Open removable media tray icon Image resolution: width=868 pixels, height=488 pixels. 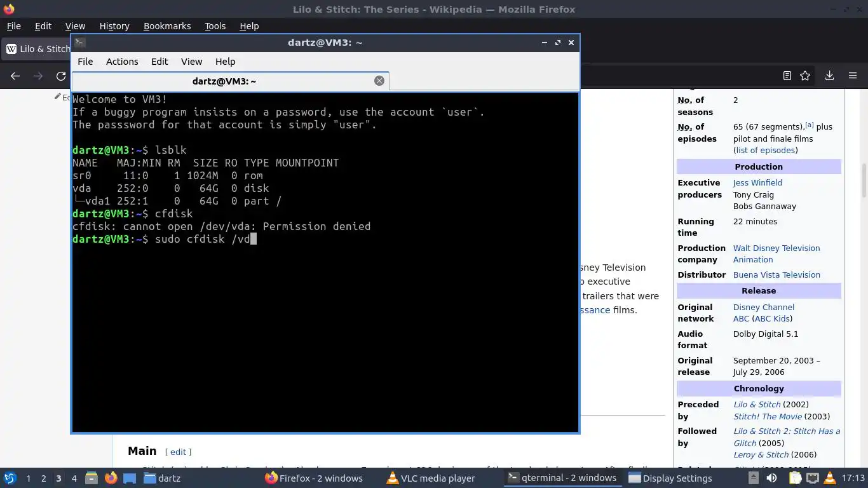753,478
